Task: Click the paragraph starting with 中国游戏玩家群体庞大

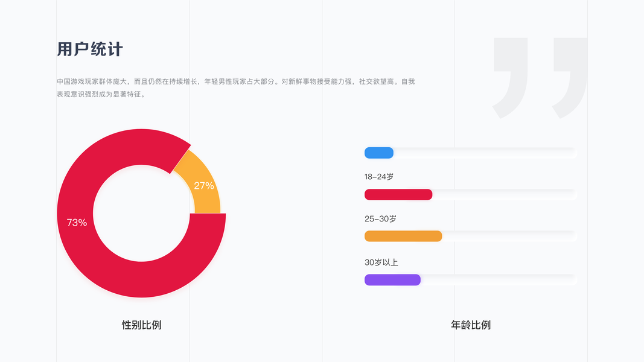Action: [236, 88]
